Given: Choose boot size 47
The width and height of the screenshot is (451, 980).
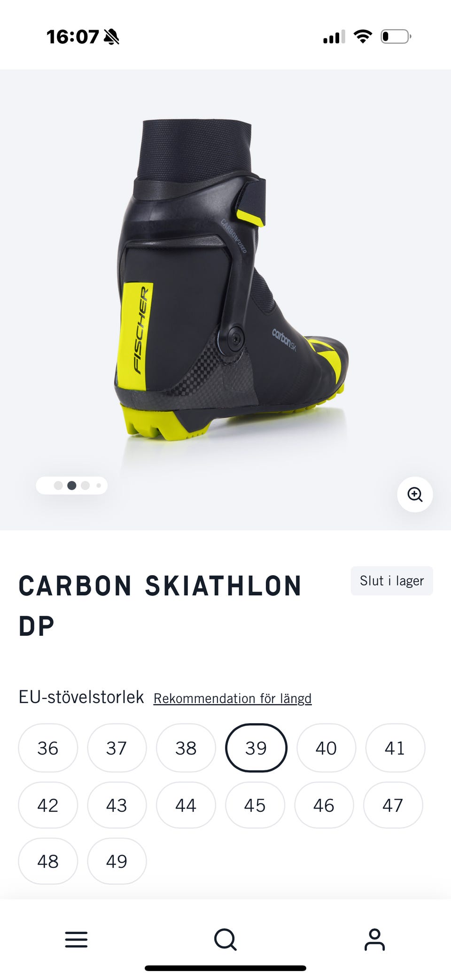Looking at the screenshot, I should pos(393,805).
